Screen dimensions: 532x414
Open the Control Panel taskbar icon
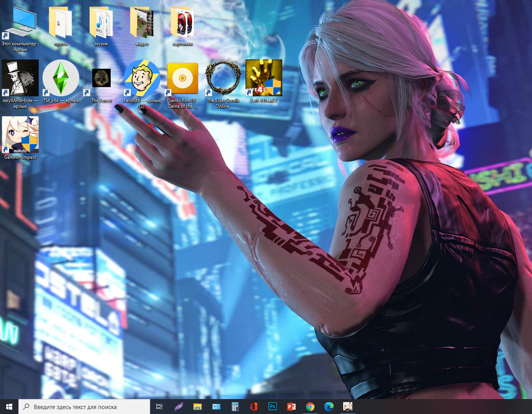coord(216,406)
